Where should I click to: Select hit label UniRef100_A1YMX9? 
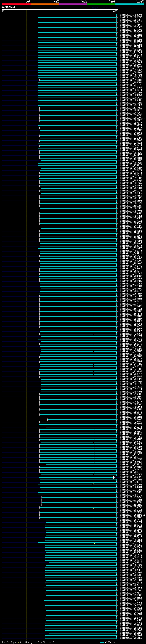131,337
